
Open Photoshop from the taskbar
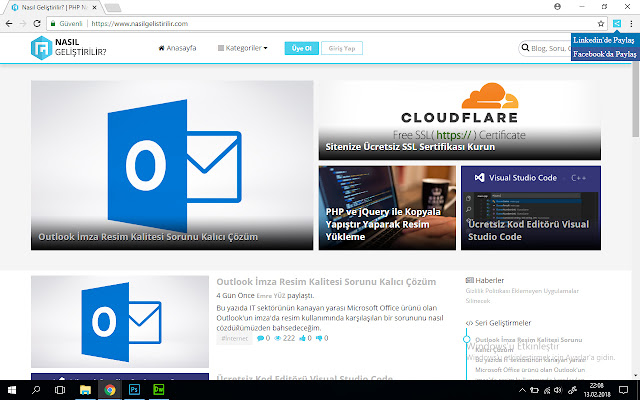tap(134, 389)
